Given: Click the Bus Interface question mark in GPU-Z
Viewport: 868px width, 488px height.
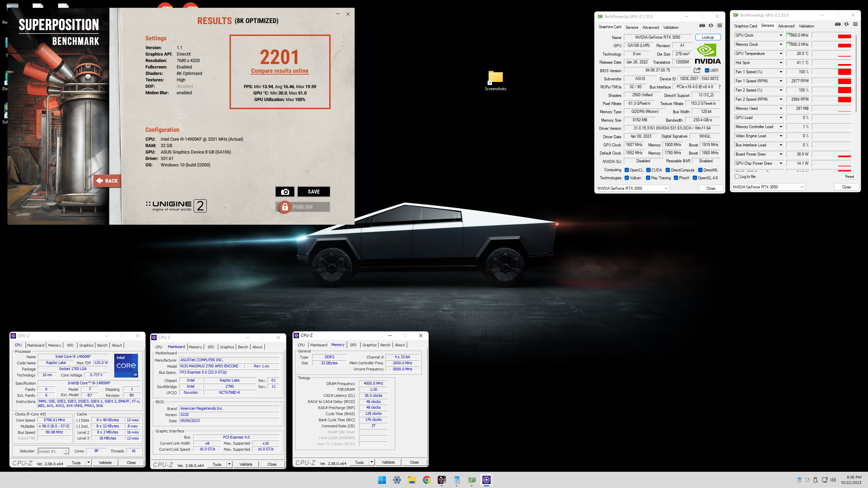Looking at the screenshot, I should pos(719,87).
